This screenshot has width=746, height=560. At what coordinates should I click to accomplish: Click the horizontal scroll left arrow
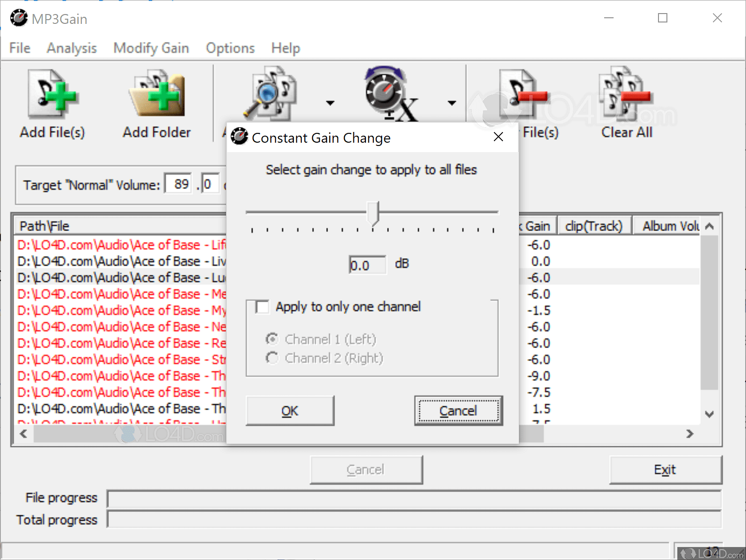click(23, 434)
